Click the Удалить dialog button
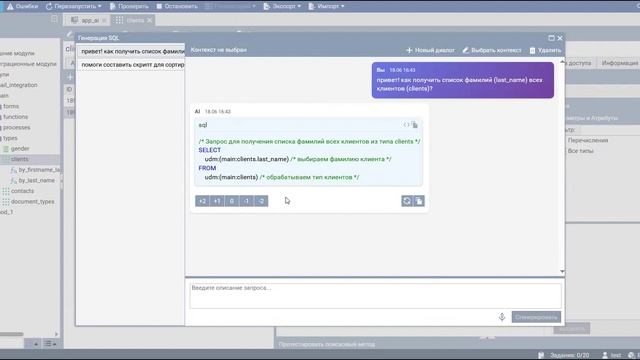Viewport: 640px width, 360px height. coord(545,50)
